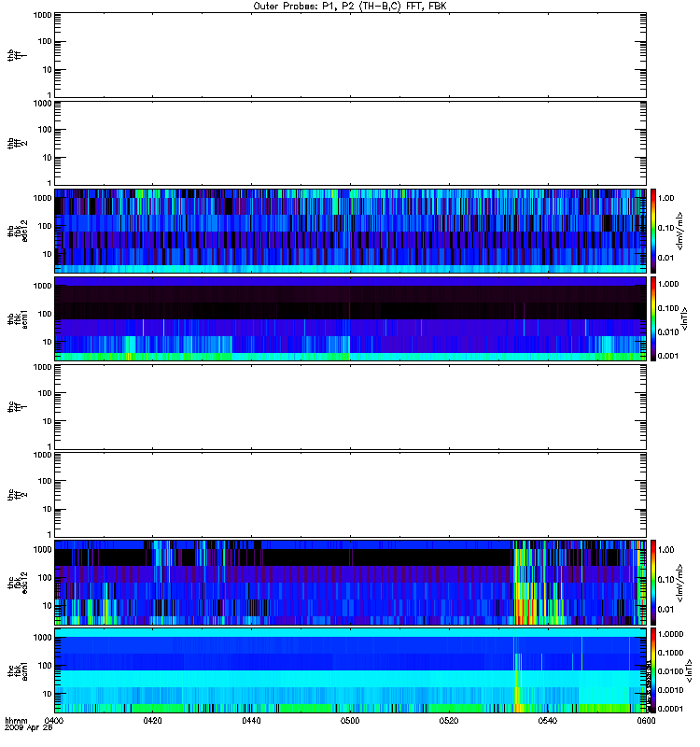This screenshot has width=700, height=747.
Task: Click the '0.010' value on thb scm1 colorbar
Action: click(x=668, y=332)
